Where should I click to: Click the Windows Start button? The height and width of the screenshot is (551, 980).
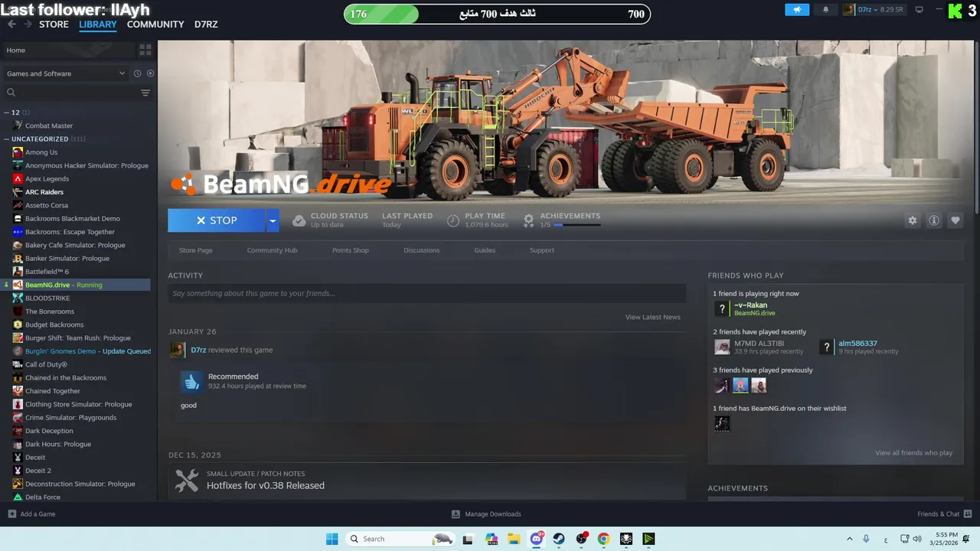pos(332,539)
